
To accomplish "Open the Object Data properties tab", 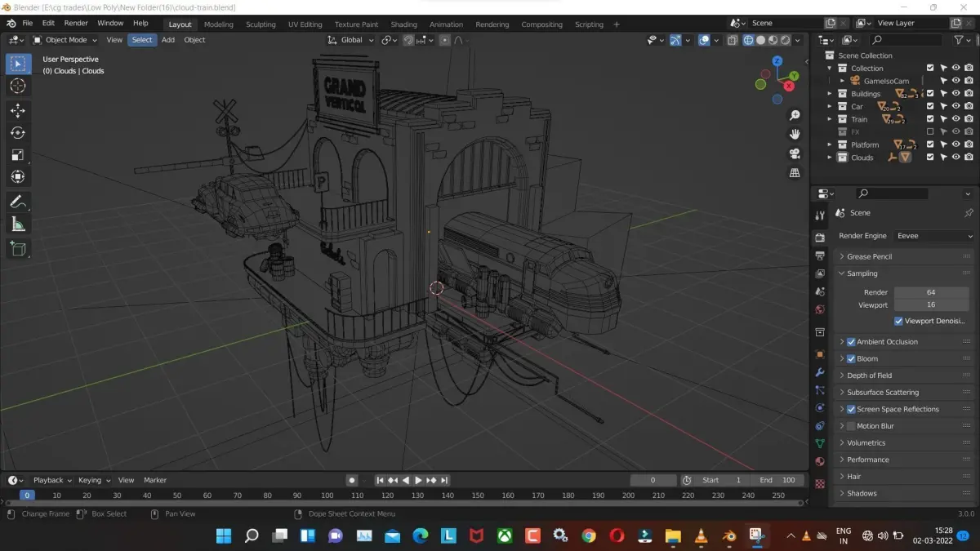I will point(820,443).
